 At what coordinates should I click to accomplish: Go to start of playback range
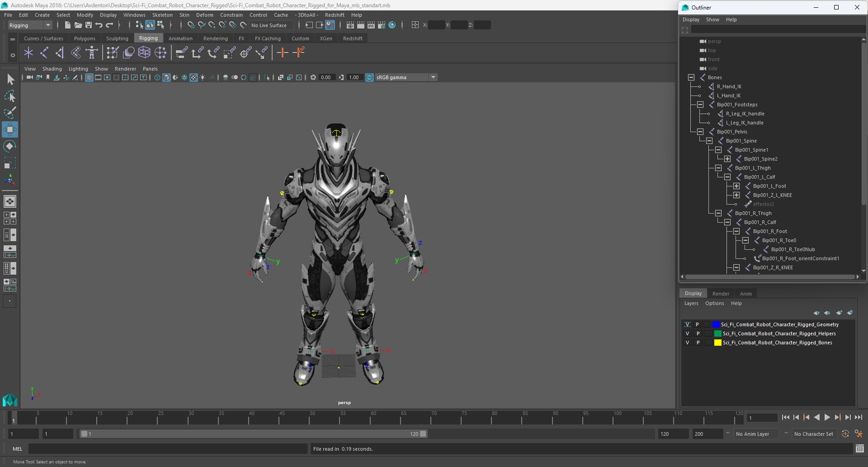pos(786,417)
